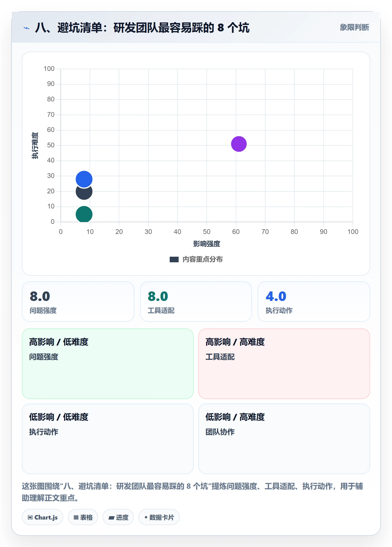Click the Chart.js tag icon
The height and width of the screenshot is (547, 392).
(x=30, y=517)
